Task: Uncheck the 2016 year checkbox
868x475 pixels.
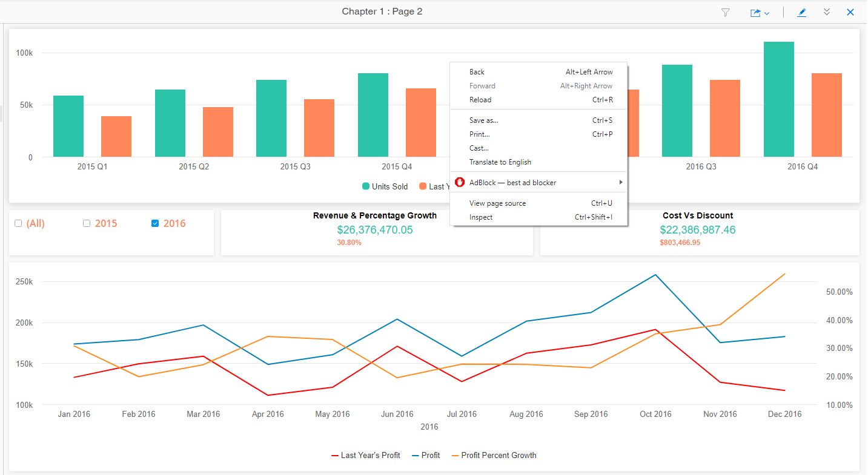Action: click(155, 223)
